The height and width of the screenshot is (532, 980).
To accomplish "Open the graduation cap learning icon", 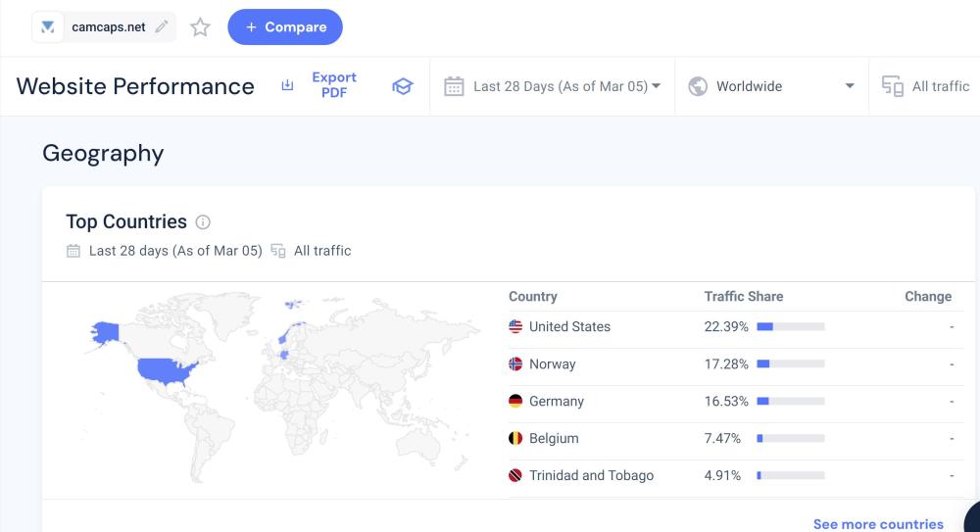I will pyautogui.click(x=402, y=86).
